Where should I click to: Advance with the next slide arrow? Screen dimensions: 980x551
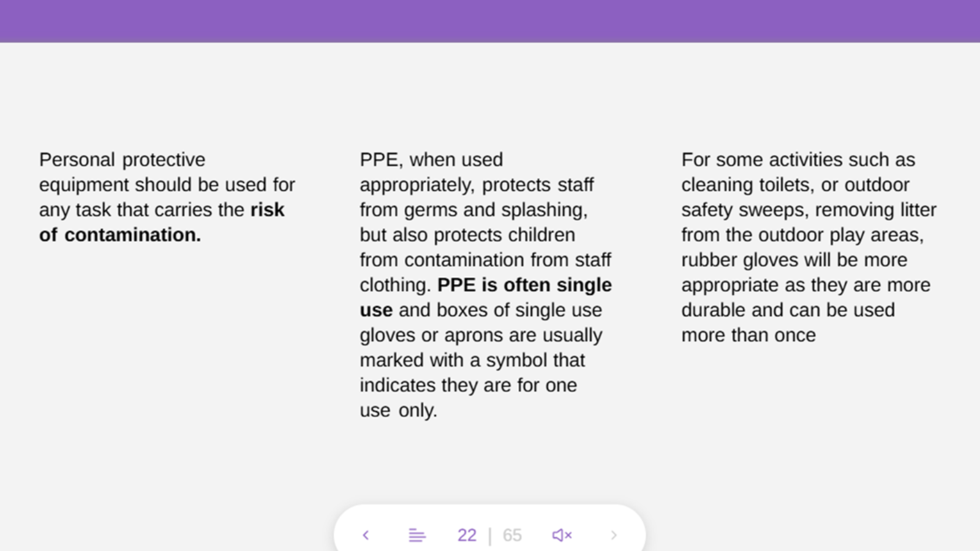click(614, 535)
